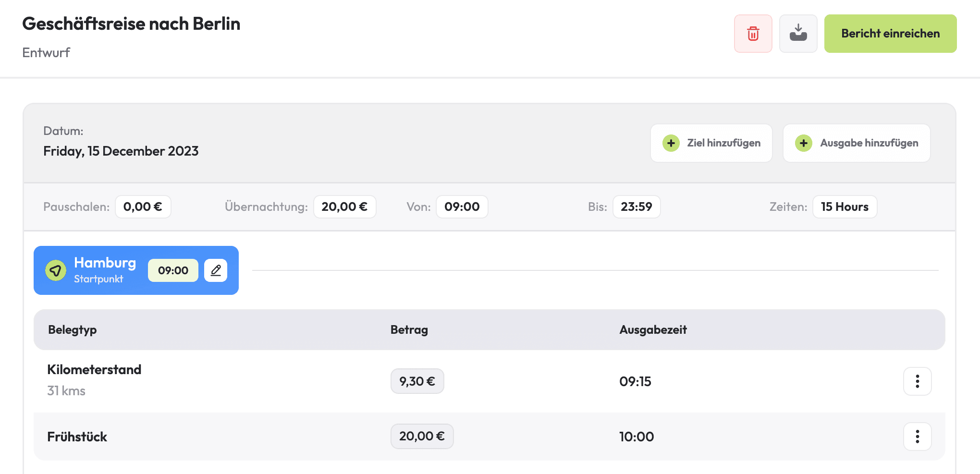Open options menu for Kilometerstand row
This screenshot has height=474, width=980.
[917, 381]
